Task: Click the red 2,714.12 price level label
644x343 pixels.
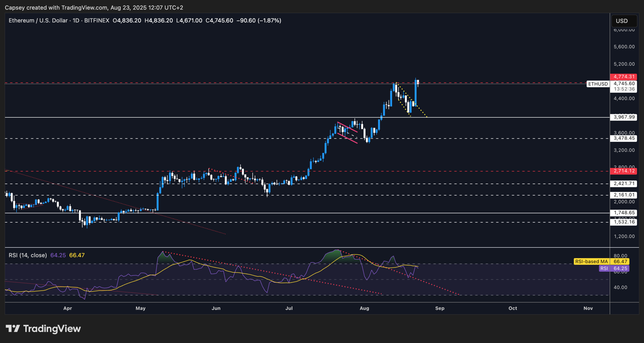Action: (x=623, y=171)
